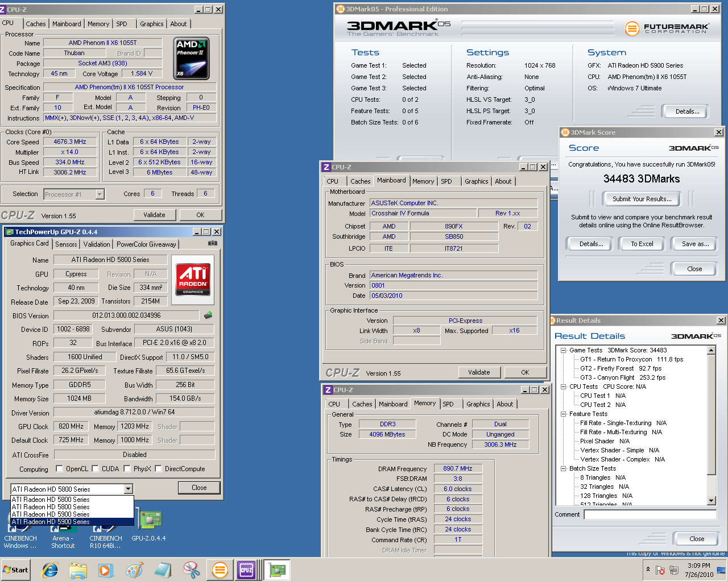The image size is (728, 582).
Task: Collapse the Batch Size Tests tree node
Action: 563,468
